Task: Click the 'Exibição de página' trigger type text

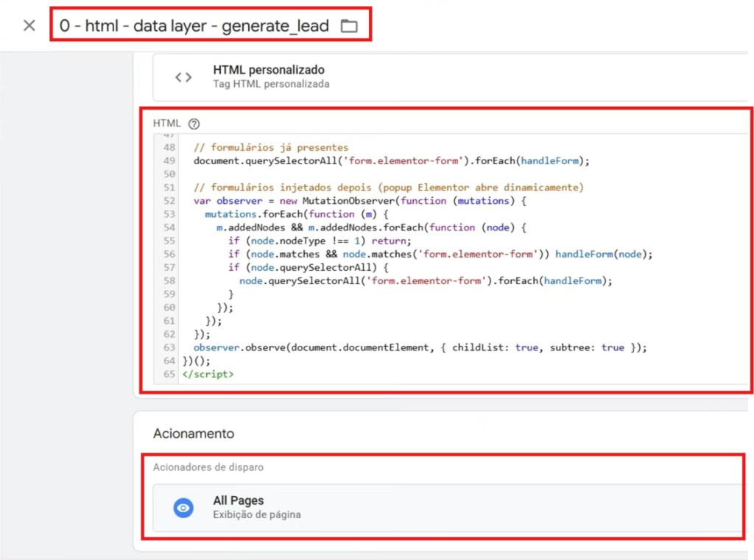Action: [257, 515]
